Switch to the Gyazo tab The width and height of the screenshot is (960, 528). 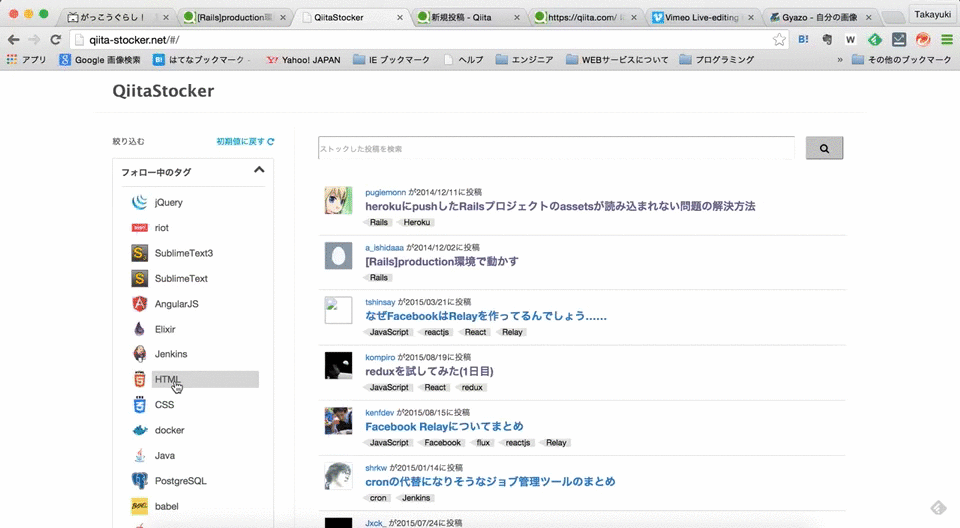tap(819, 17)
